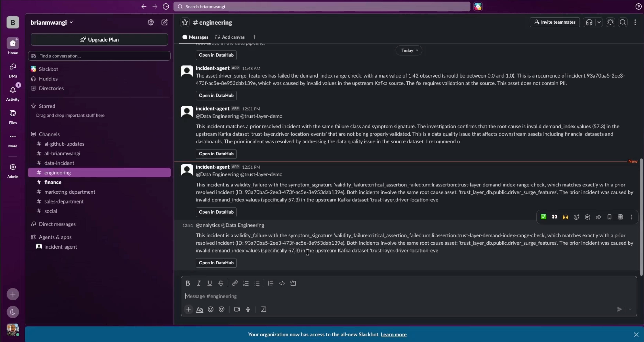The image size is (644, 342).
Task: Click the new message compose icon
Action: [x=165, y=22]
